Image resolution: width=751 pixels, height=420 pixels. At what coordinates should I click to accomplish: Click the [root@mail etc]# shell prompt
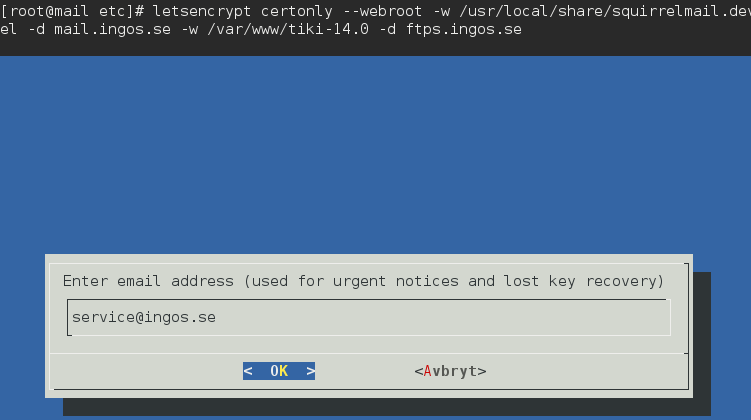coord(72,10)
